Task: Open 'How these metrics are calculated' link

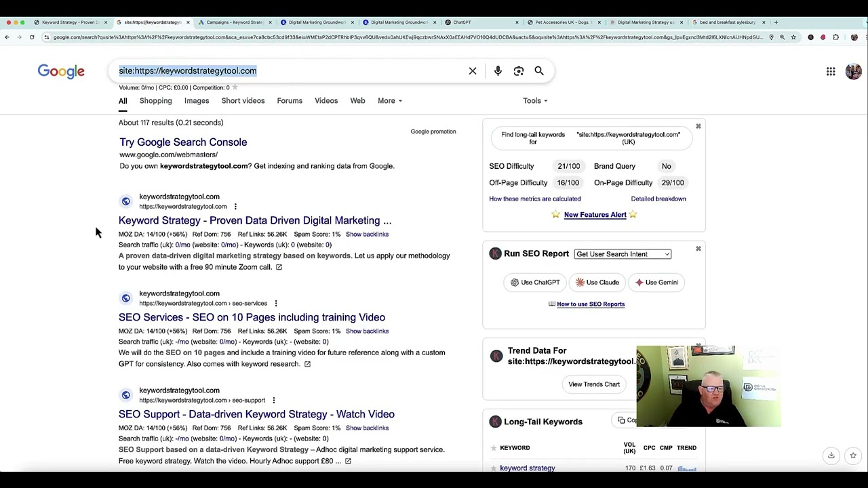Action: [x=535, y=199]
